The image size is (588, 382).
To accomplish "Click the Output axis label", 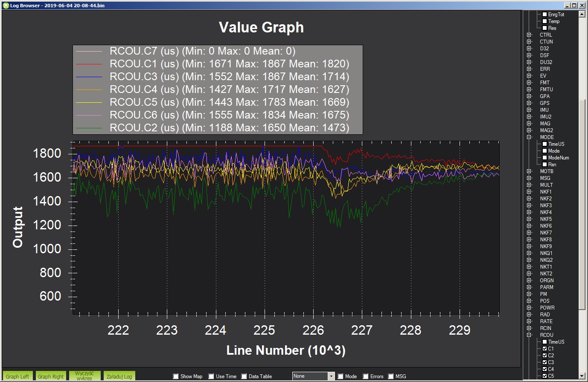I will click(x=17, y=227).
